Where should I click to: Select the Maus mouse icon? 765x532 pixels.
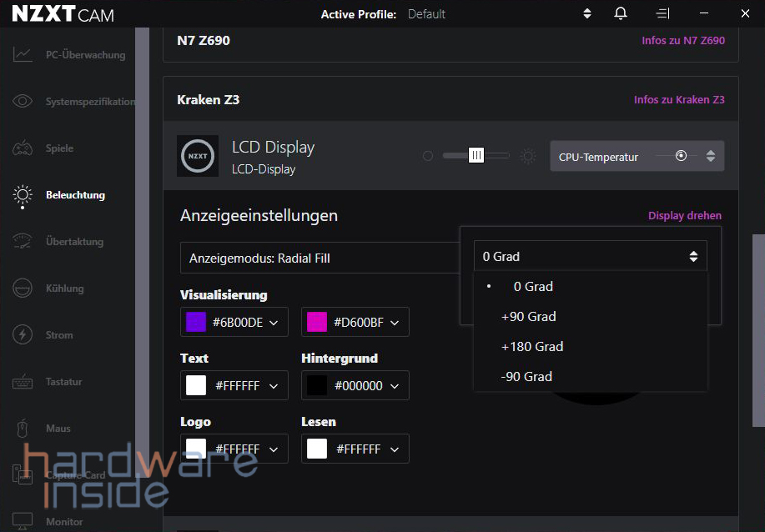[23, 428]
